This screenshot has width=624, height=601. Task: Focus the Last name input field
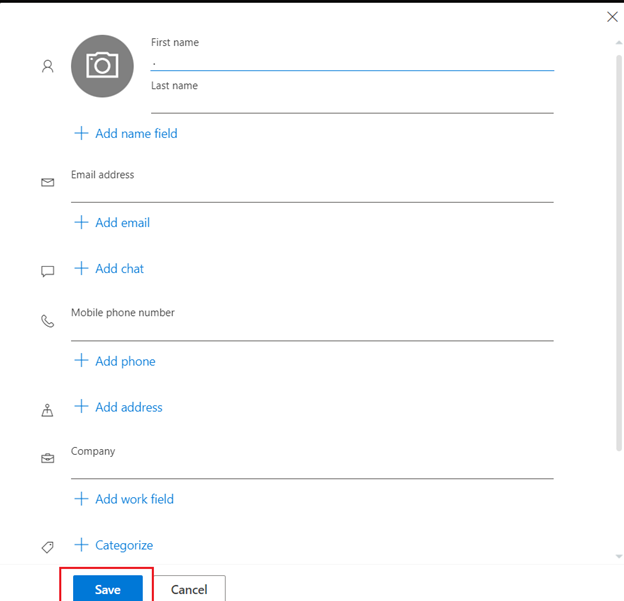pyautogui.click(x=352, y=103)
